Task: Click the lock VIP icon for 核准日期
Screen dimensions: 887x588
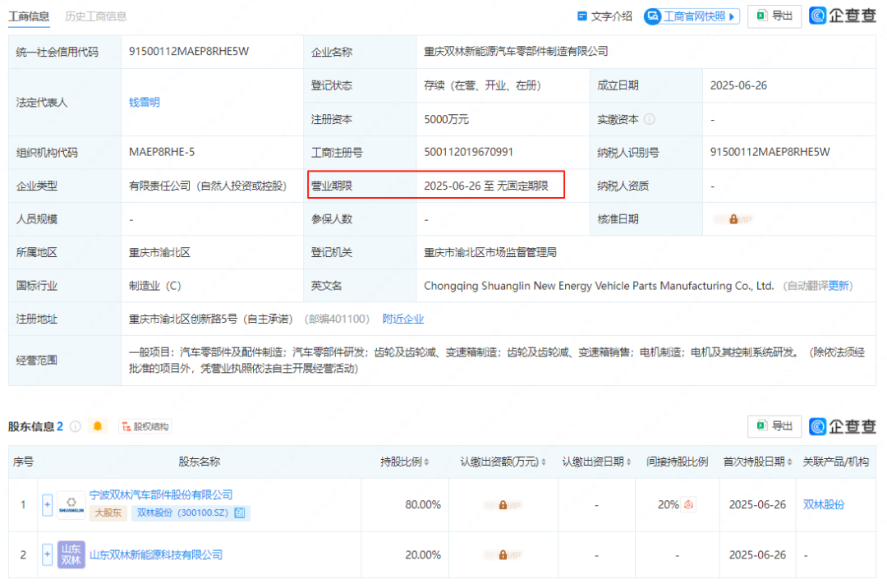Action: coord(733,219)
